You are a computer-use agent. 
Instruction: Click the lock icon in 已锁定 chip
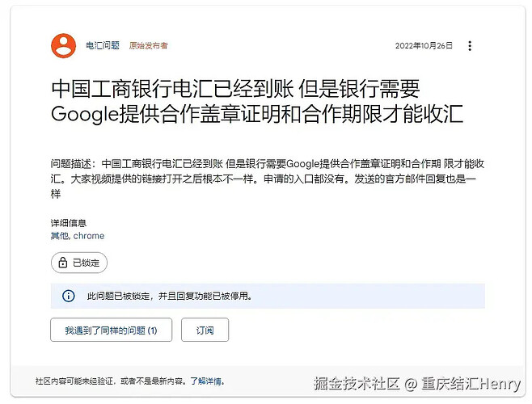[63, 263]
